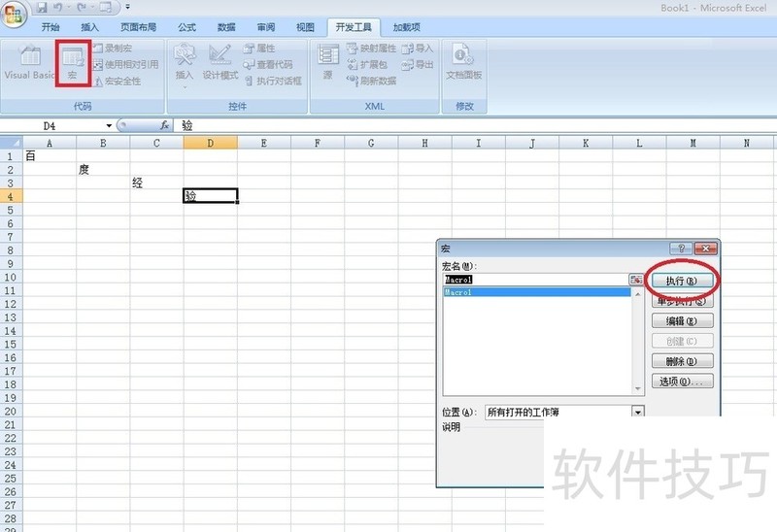
Task: Switch to the 视图 (View) tab
Action: (x=305, y=27)
